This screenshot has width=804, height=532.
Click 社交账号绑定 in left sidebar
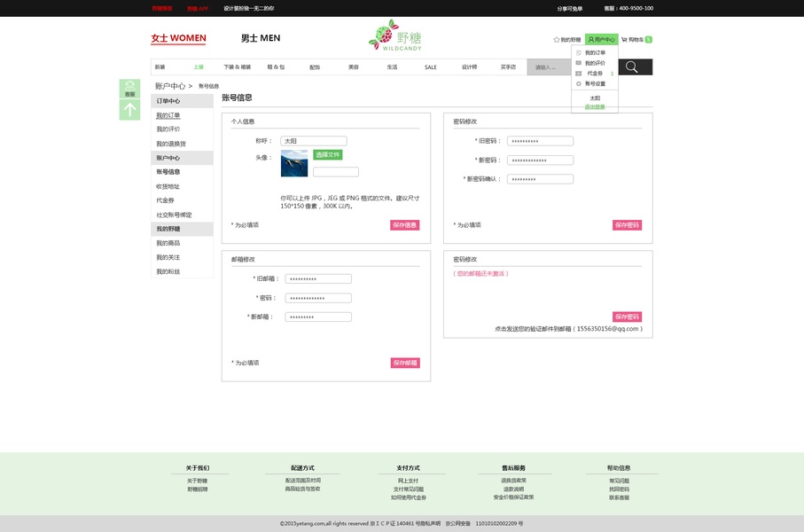[x=174, y=215]
